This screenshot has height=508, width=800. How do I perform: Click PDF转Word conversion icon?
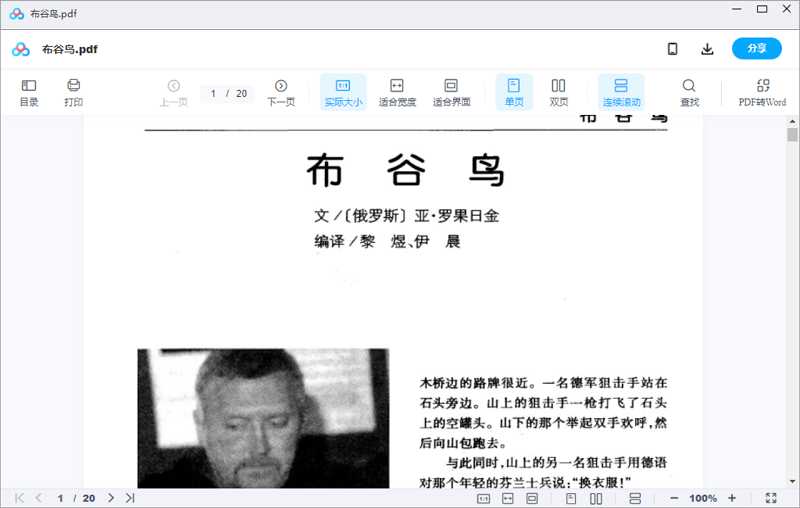pos(762,92)
